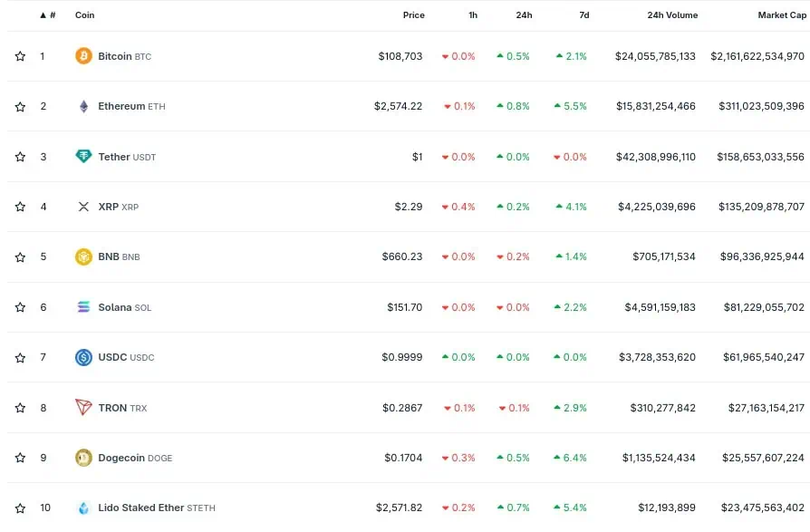Sort by rank using the # header
Viewport: 810px width, 532px height.
coord(48,15)
